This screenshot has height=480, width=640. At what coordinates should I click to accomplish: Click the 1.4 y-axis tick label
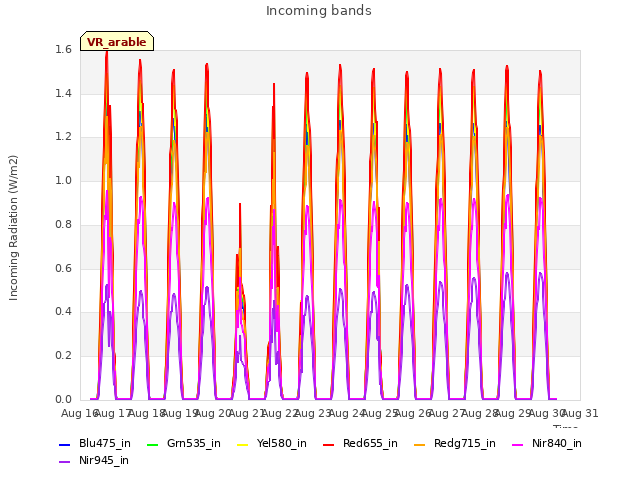(x=63, y=93)
